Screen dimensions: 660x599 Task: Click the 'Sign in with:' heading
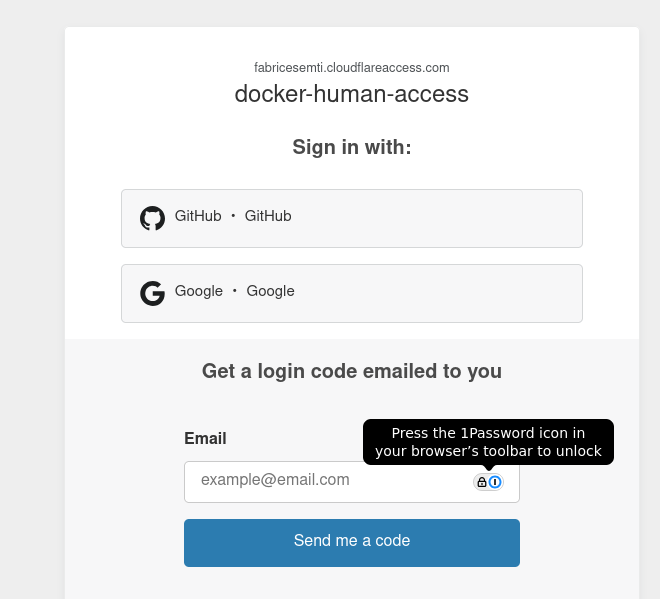point(352,147)
